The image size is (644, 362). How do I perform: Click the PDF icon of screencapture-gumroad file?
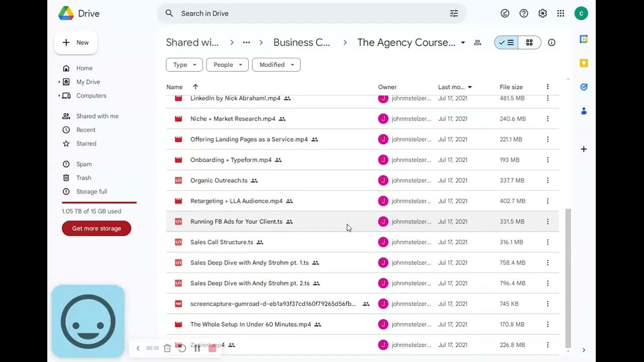tap(178, 304)
